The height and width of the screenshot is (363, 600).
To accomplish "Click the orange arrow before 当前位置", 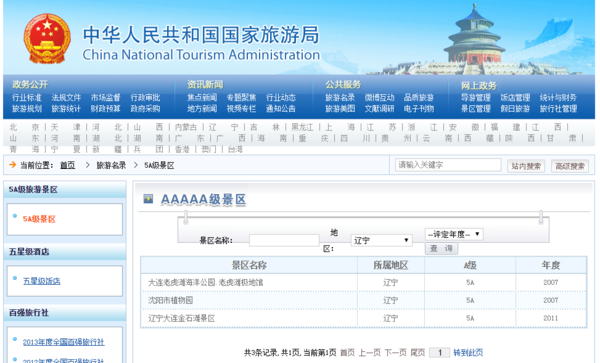I will click(13, 164).
